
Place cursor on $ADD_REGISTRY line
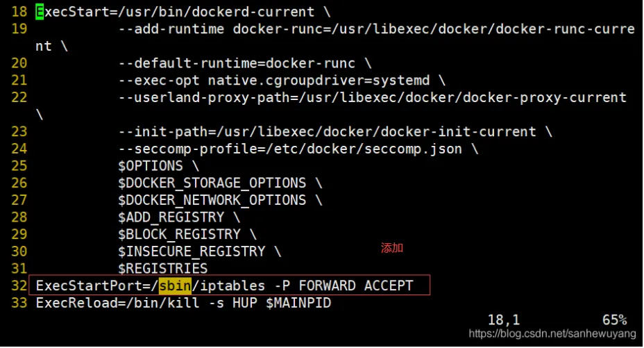170,217
